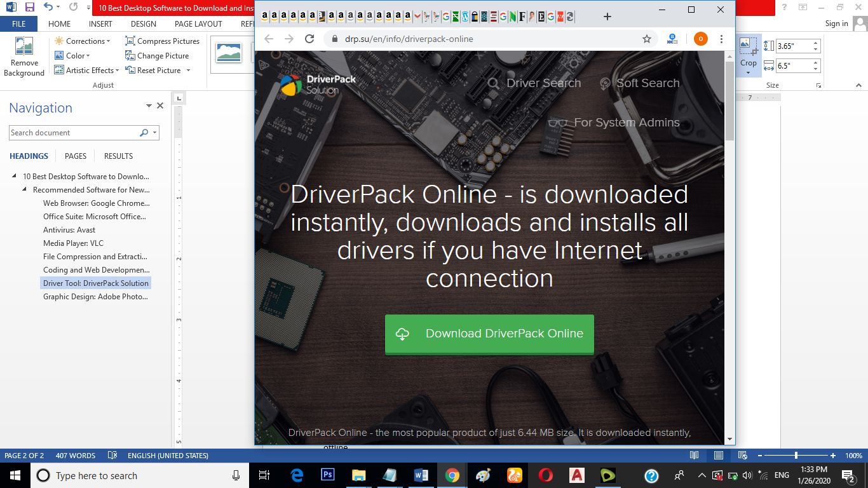
Task: Switch to the PAGES navigation tab
Action: tap(76, 156)
